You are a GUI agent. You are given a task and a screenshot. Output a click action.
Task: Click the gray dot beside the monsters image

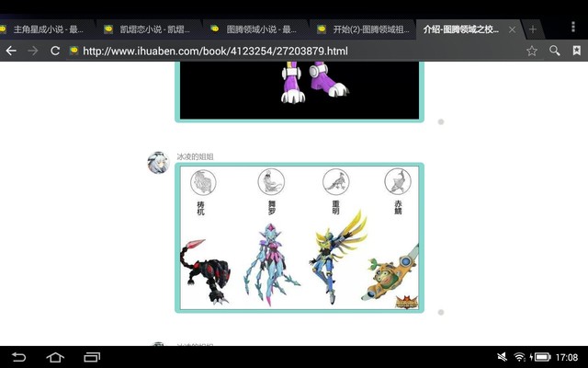[441, 312]
